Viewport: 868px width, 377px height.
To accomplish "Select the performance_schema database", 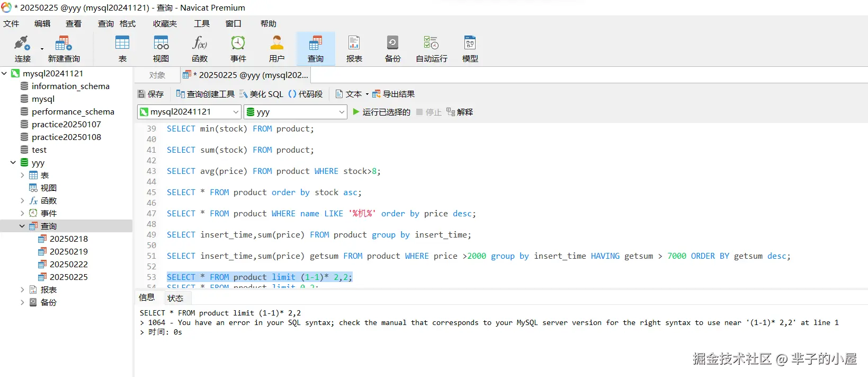I will 73,111.
